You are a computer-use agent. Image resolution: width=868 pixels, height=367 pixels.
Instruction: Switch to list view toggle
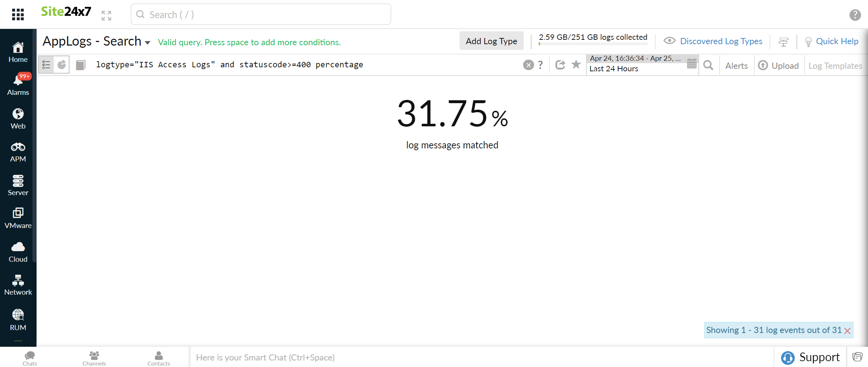[x=46, y=65]
